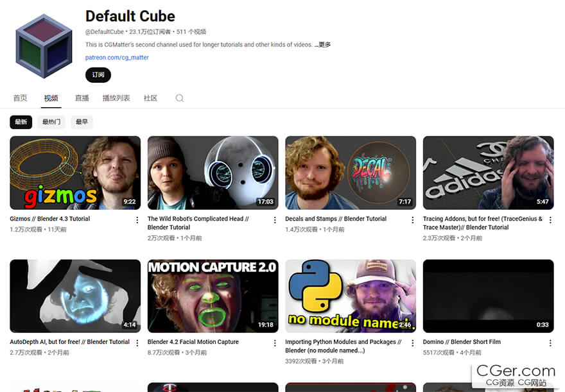Play the DECAL sphere thumbnail
The image size is (565, 392).
coord(351,173)
